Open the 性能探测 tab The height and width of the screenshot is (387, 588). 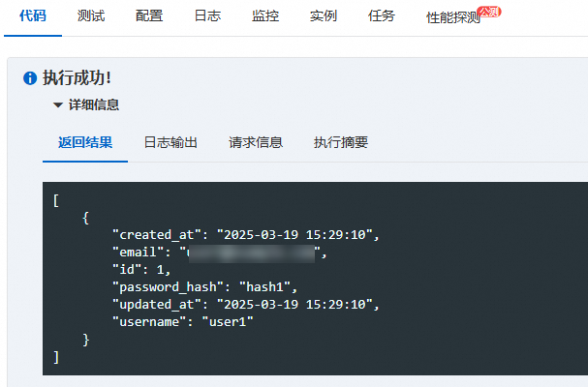click(x=452, y=17)
